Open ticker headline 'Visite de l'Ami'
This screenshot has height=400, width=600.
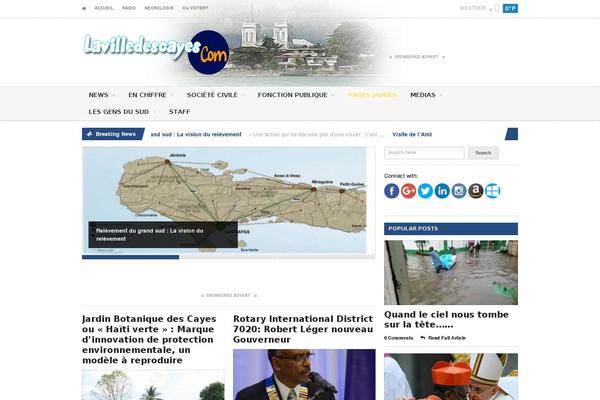coord(412,134)
